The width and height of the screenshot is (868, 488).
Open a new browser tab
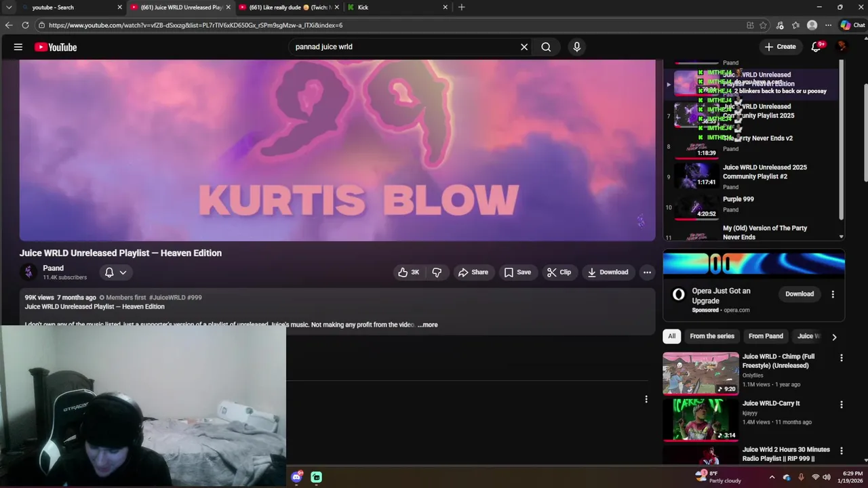[462, 7]
